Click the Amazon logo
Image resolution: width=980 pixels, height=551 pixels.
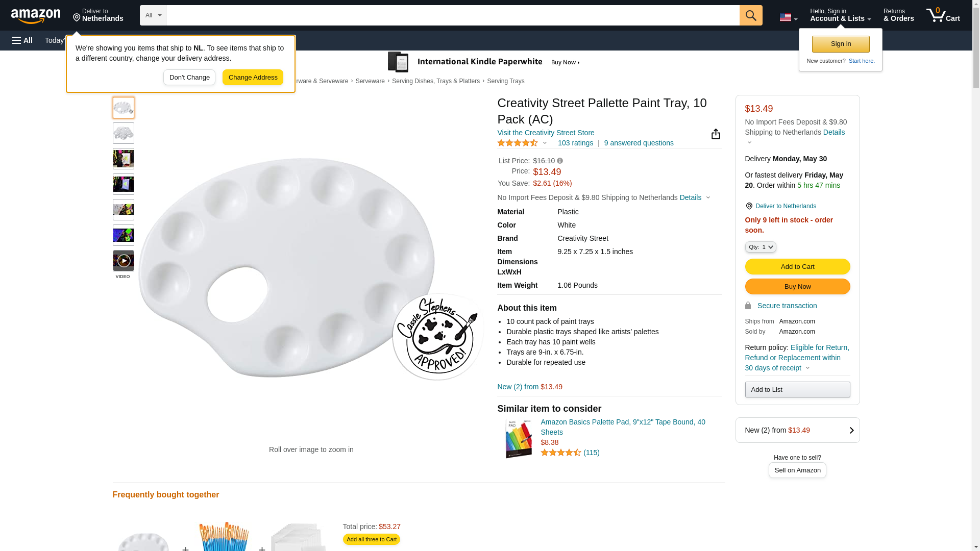click(x=36, y=16)
